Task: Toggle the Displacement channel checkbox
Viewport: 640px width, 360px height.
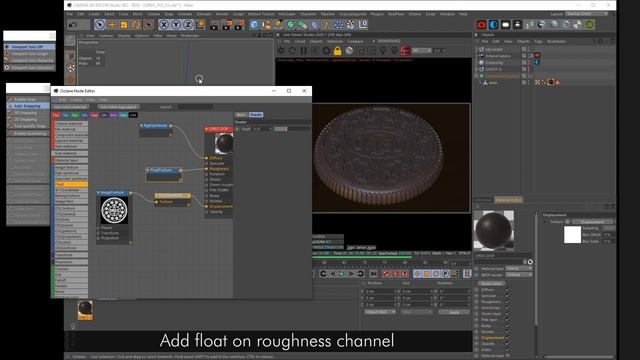Action: (x=507, y=338)
